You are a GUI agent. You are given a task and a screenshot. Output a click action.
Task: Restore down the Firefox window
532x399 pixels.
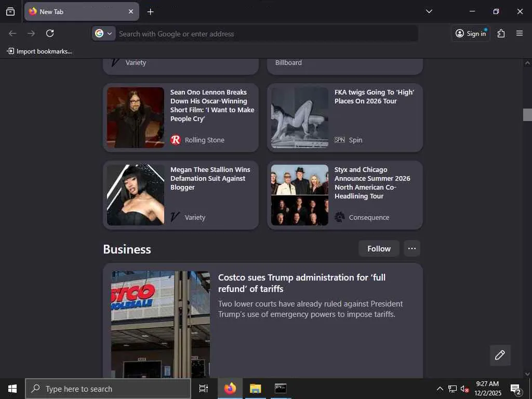[x=496, y=11]
